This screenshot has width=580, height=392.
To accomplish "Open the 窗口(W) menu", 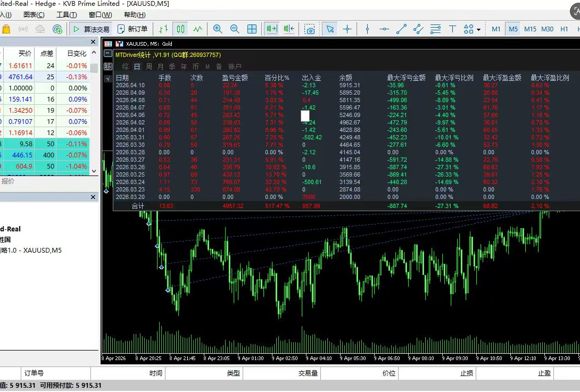I will 100,15.
